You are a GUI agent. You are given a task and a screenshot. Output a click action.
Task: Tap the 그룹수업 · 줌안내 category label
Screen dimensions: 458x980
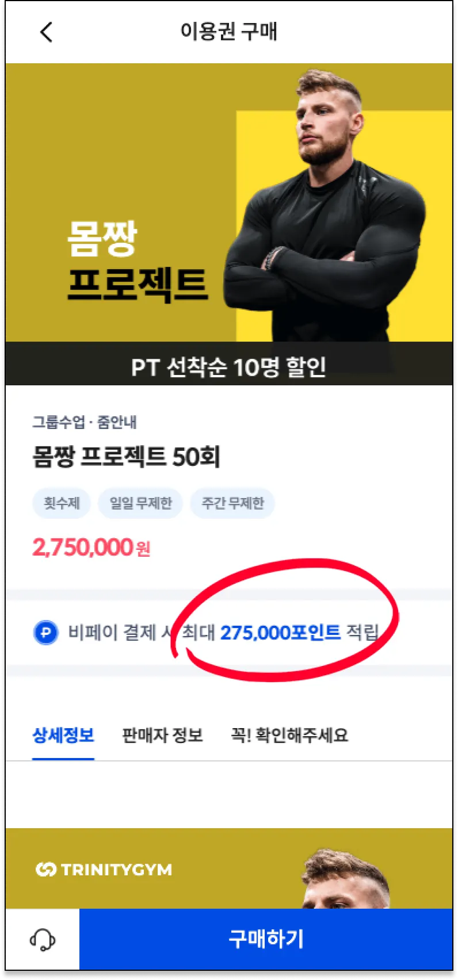click(x=84, y=422)
